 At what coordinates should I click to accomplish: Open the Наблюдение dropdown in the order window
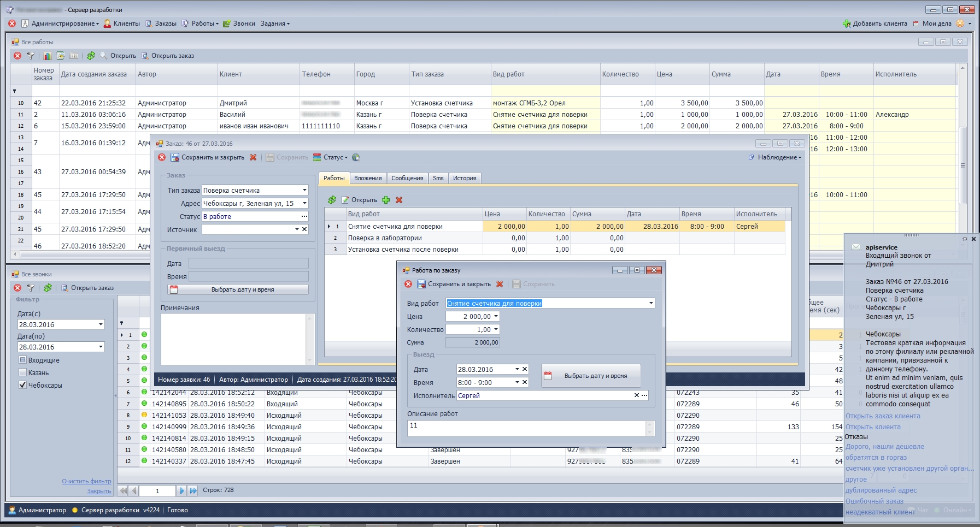774,157
